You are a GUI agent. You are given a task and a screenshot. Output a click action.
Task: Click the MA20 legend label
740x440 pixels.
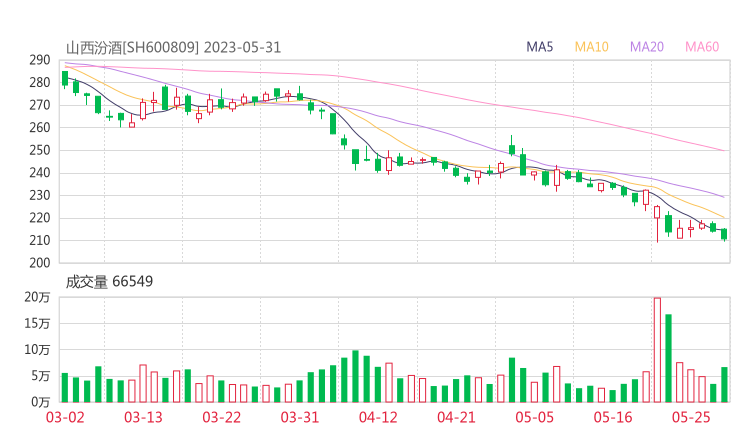click(x=647, y=47)
